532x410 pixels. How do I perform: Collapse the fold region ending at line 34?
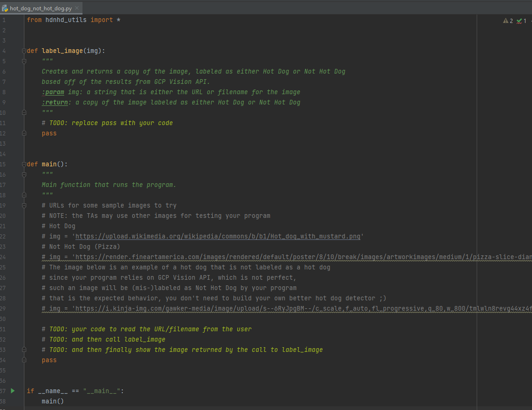(x=23, y=360)
